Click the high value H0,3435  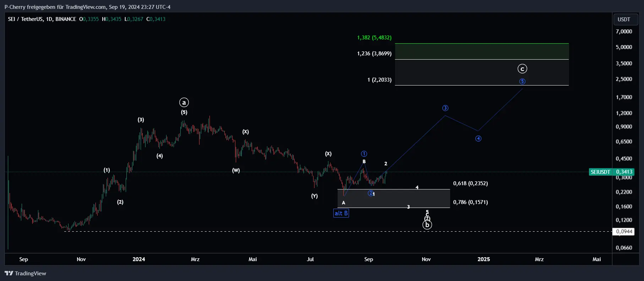click(111, 19)
